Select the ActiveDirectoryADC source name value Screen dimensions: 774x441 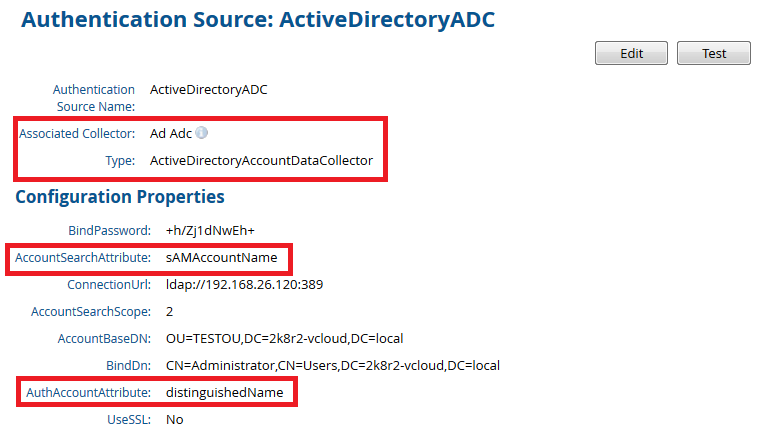[x=208, y=89]
